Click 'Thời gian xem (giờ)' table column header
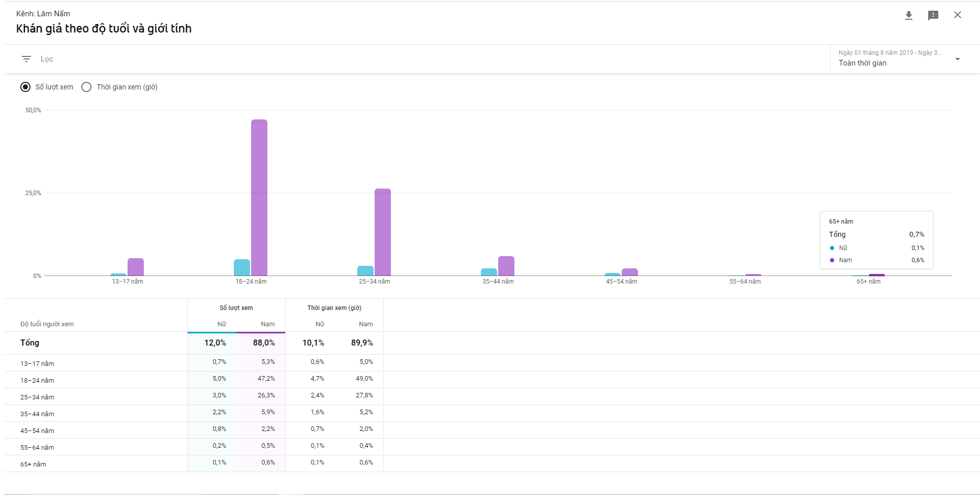 point(334,308)
